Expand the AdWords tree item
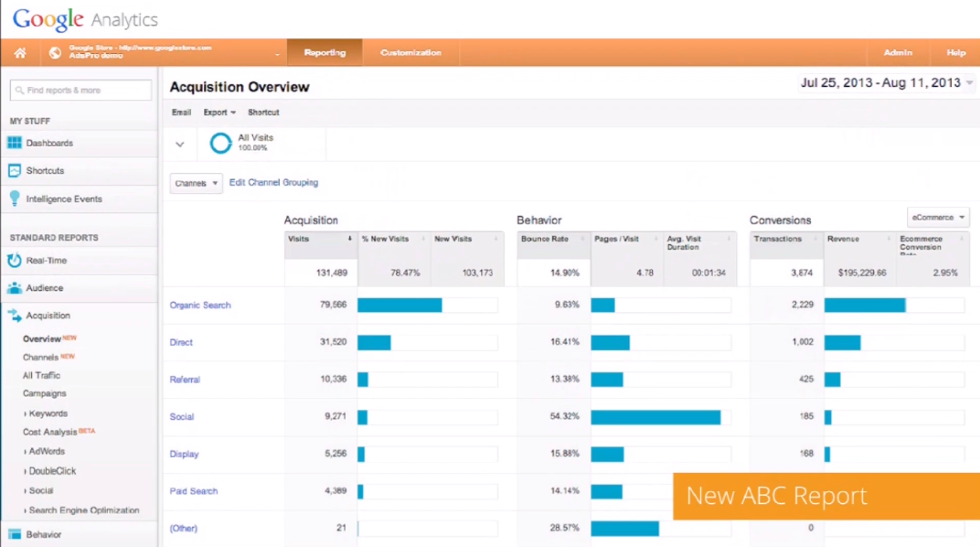This screenshot has width=980, height=547. pos(47,451)
